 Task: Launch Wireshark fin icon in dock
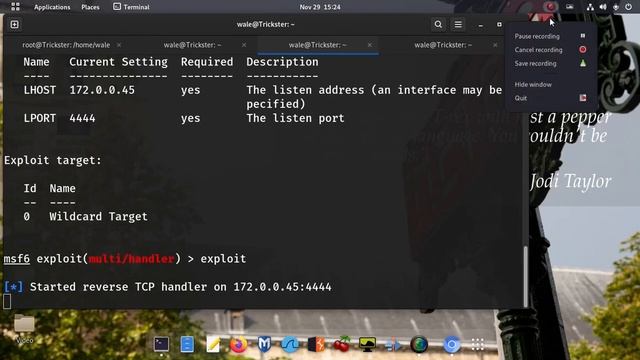tap(290, 344)
